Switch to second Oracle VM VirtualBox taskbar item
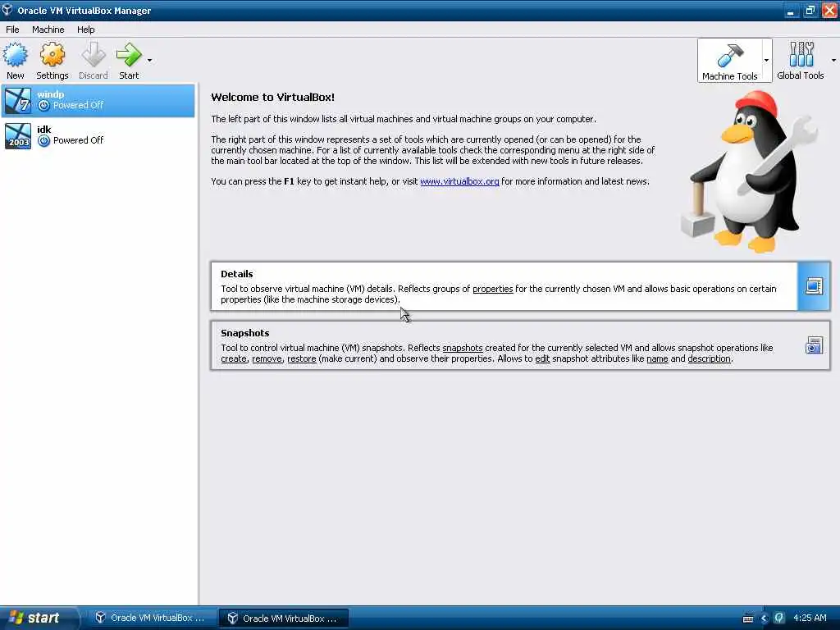840x630 pixels. 283,619
